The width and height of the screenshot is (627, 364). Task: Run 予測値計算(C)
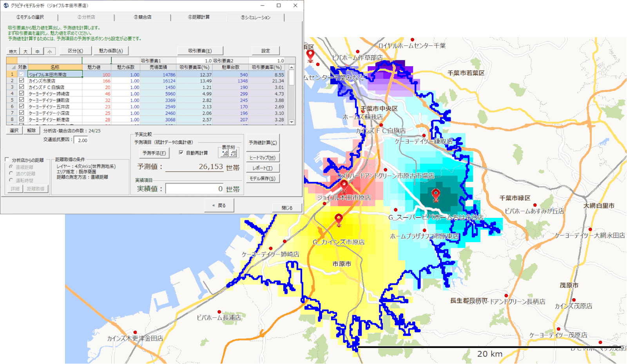pyautogui.click(x=263, y=143)
